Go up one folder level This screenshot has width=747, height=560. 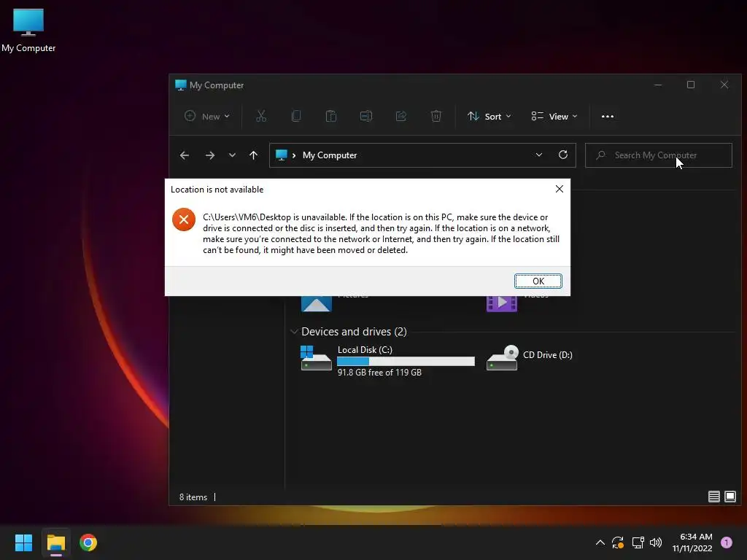click(x=253, y=155)
